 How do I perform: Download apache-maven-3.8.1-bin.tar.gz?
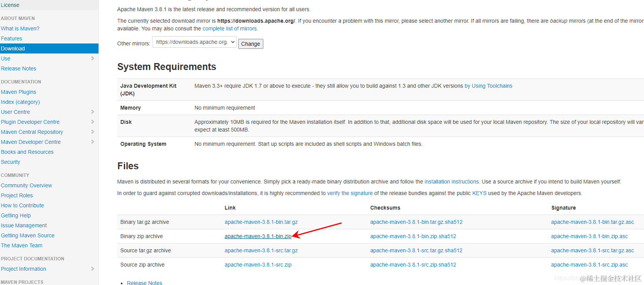(261, 222)
